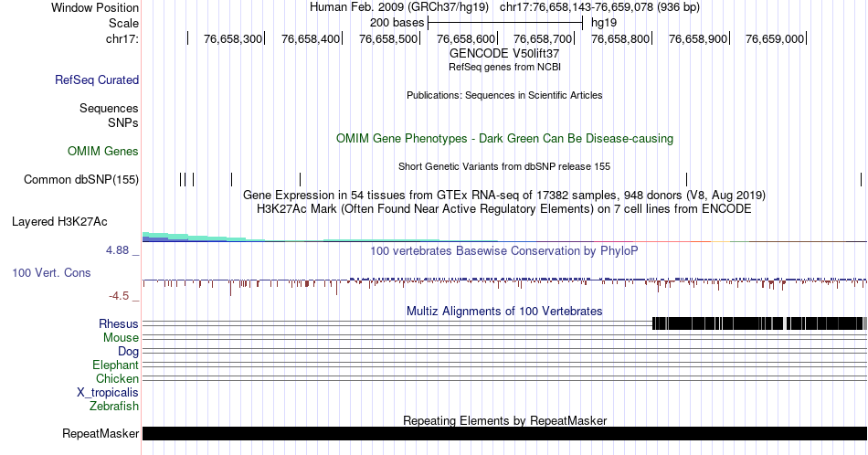Screen dimensions: 868x455
Task: Click the Scale row label
Action: pyautogui.click(x=123, y=23)
